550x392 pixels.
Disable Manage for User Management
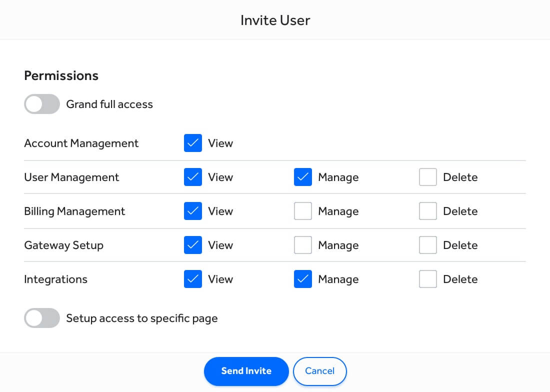302,177
